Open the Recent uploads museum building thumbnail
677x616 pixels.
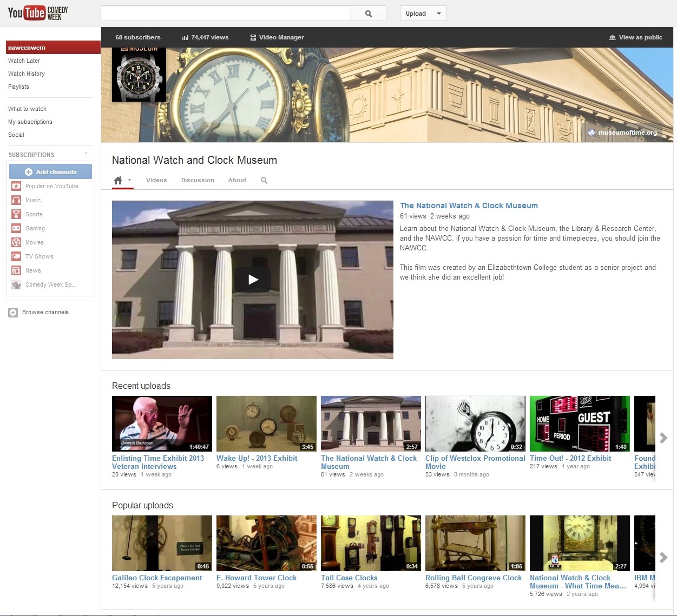(371, 424)
